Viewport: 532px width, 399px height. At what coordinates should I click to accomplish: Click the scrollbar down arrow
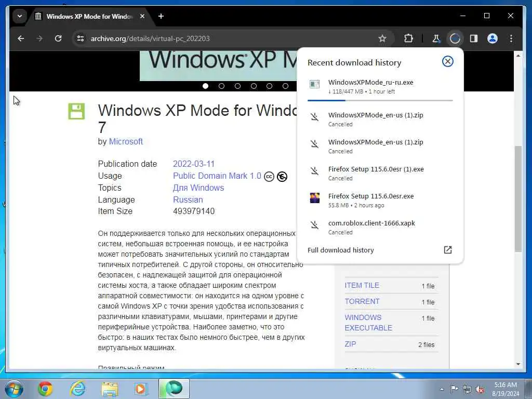(518, 364)
